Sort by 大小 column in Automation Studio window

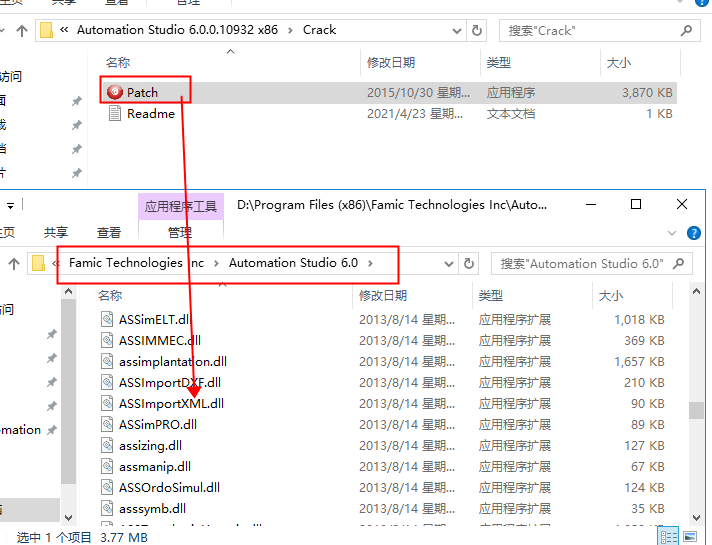tap(611, 296)
